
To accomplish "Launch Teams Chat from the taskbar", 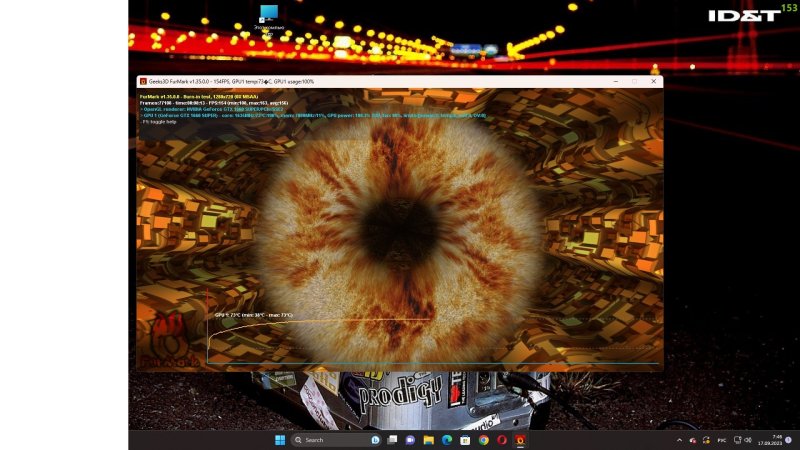I will (x=410, y=440).
